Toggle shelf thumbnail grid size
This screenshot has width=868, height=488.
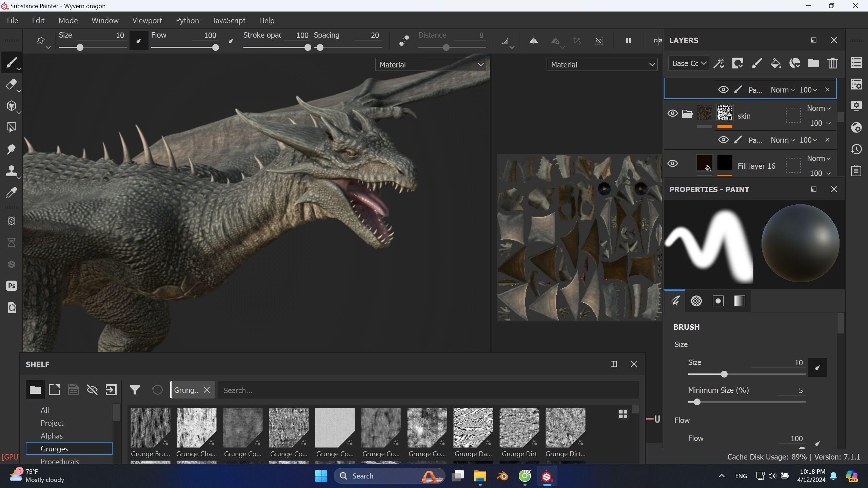point(623,414)
